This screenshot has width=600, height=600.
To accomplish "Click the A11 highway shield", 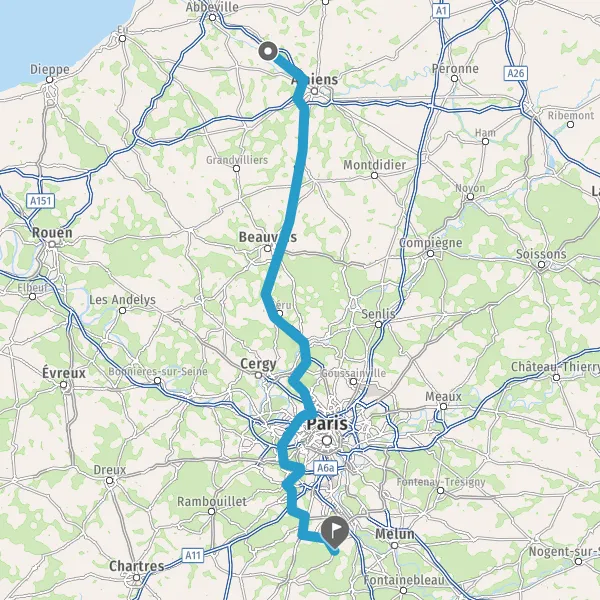I will [x=192, y=555].
